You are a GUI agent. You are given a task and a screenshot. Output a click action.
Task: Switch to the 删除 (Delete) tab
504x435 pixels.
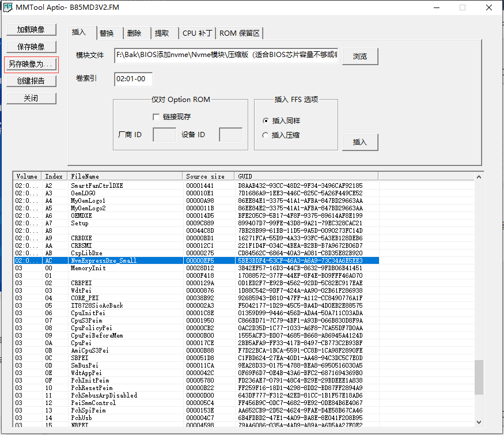click(136, 33)
